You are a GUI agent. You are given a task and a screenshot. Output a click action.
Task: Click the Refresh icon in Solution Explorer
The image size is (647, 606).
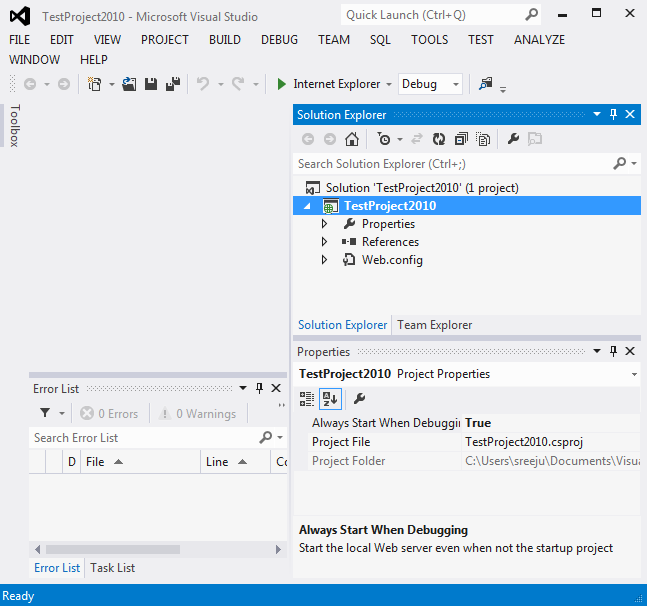tap(439, 139)
